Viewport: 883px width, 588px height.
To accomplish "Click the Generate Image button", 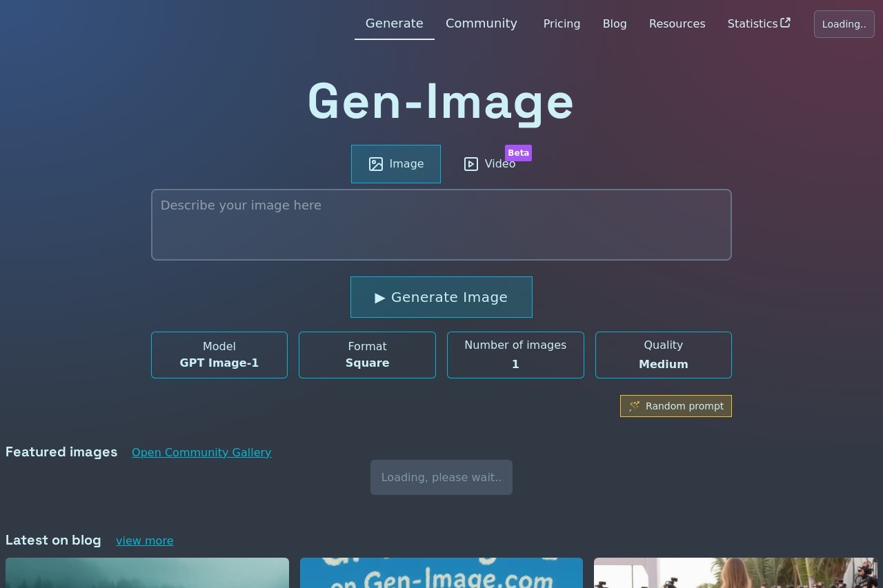I will tap(441, 297).
